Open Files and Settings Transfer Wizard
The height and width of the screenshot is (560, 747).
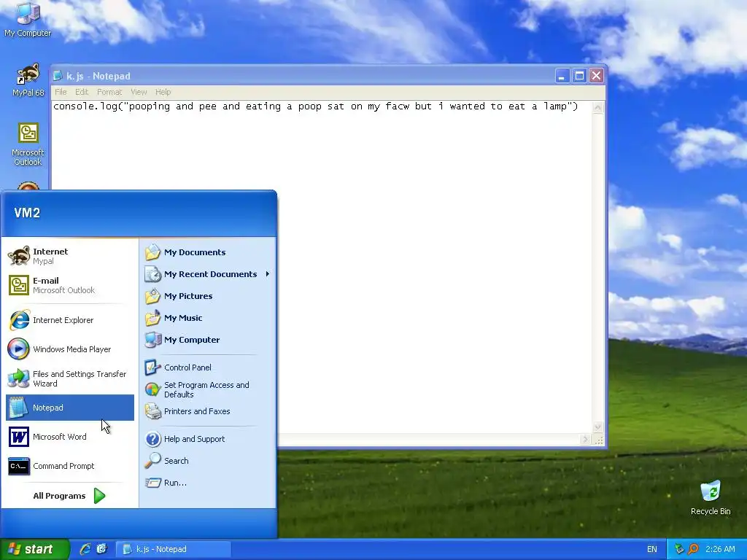pyautogui.click(x=70, y=378)
